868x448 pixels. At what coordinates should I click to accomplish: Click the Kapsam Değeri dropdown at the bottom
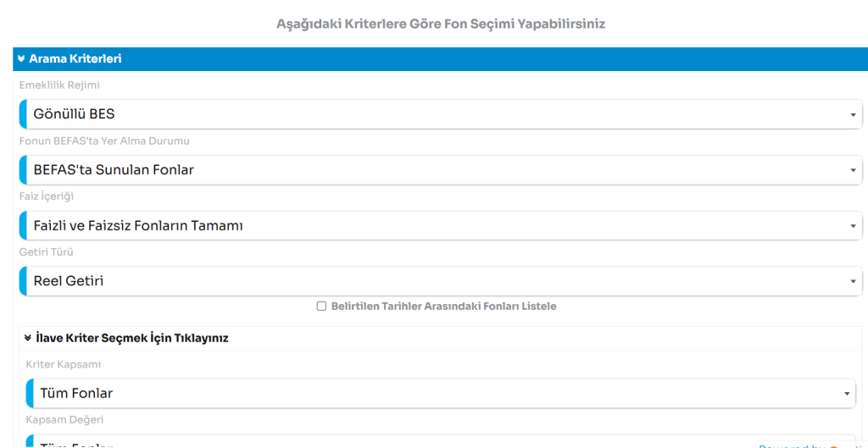click(381, 442)
